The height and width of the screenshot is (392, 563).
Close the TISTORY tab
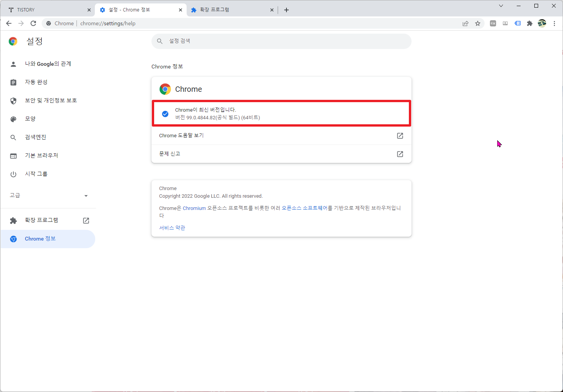coord(89,10)
